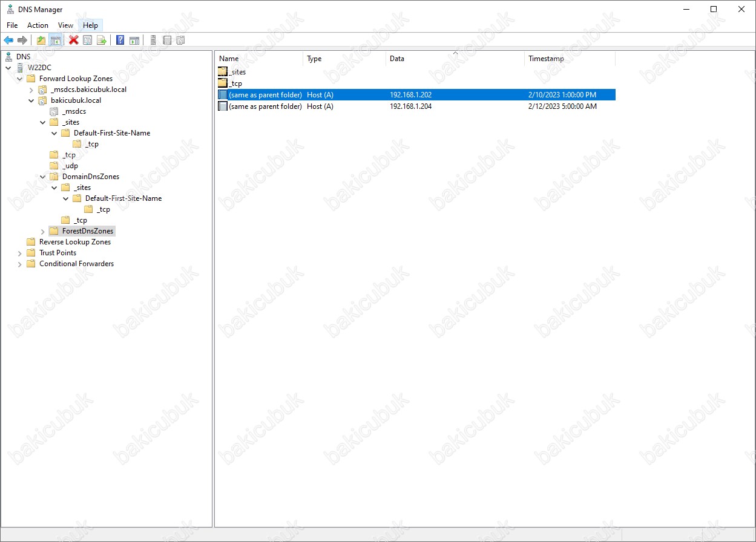The height and width of the screenshot is (542, 756).
Task: Click the Export List toolbar icon
Action: click(102, 41)
